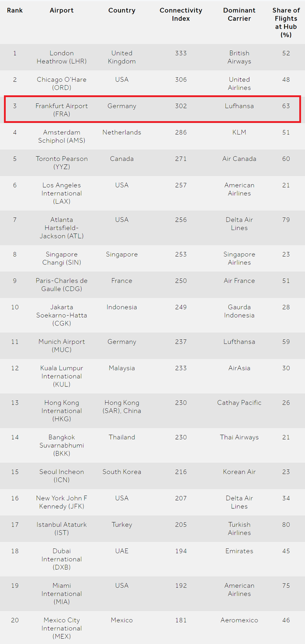Click the Rank column header

(x=15, y=10)
